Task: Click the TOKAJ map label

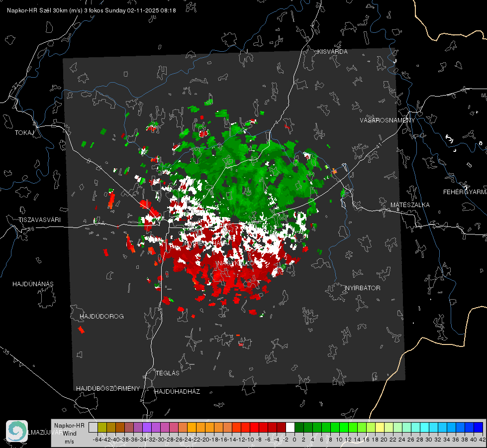Action: tap(24, 133)
